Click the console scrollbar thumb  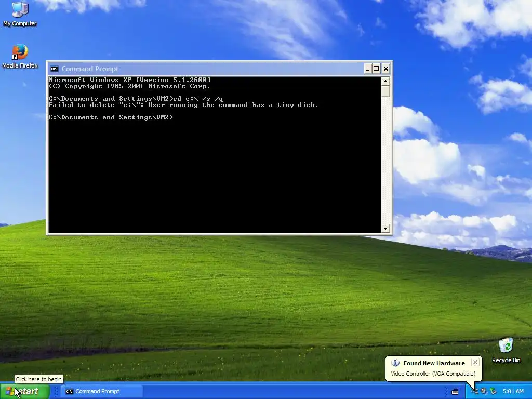click(385, 91)
